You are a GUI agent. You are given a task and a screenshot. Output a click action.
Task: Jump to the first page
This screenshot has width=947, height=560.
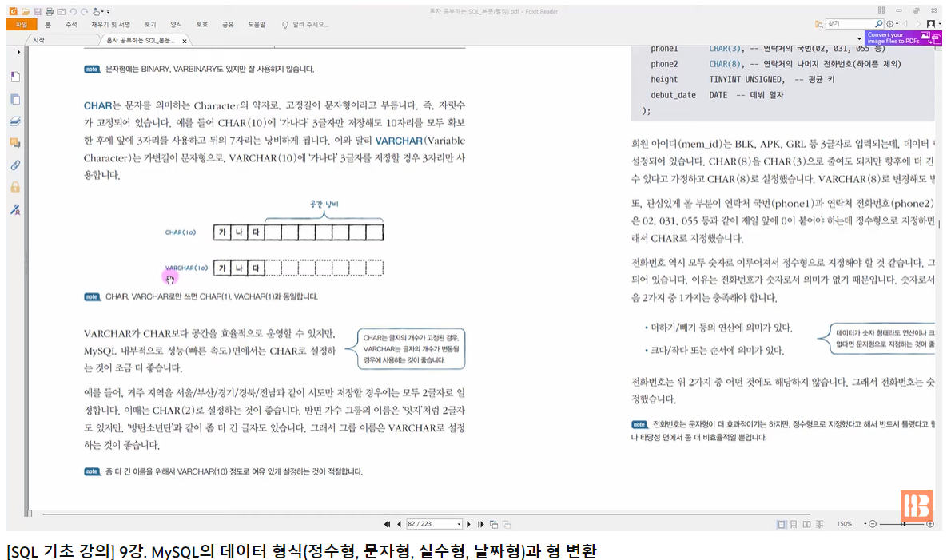click(x=387, y=524)
